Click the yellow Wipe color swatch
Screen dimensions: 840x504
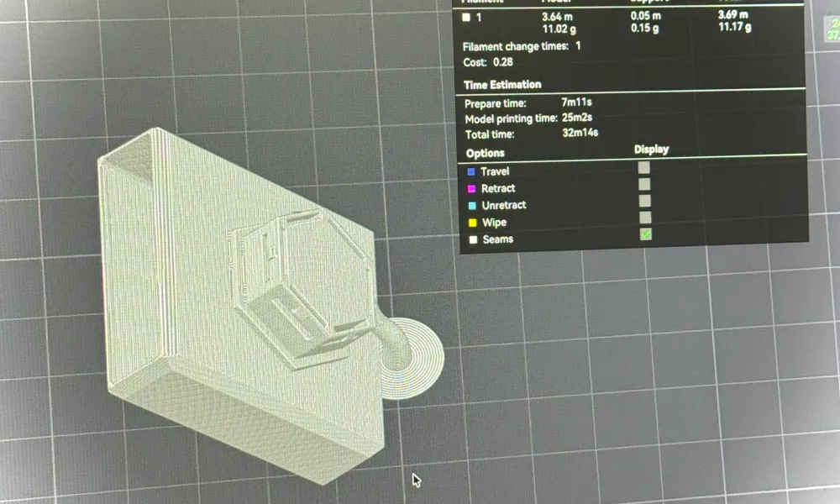(472, 223)
